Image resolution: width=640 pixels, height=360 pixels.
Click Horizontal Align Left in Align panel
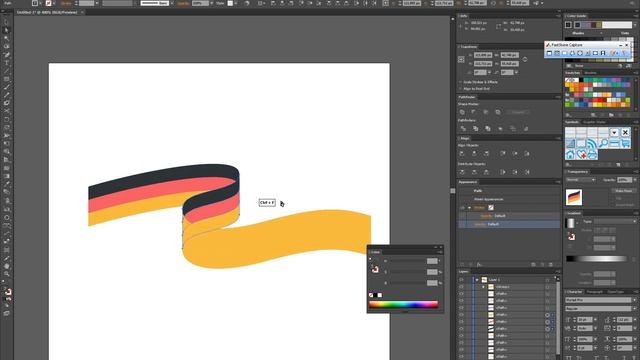point(462,153)
